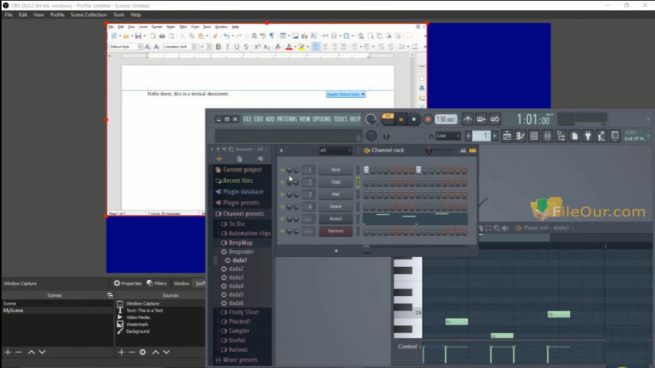The height and width of the screenshot is (368, 655).
Task: Start playback with FL Studio play button
Action: pyautogui.click(x=401, y=119)
